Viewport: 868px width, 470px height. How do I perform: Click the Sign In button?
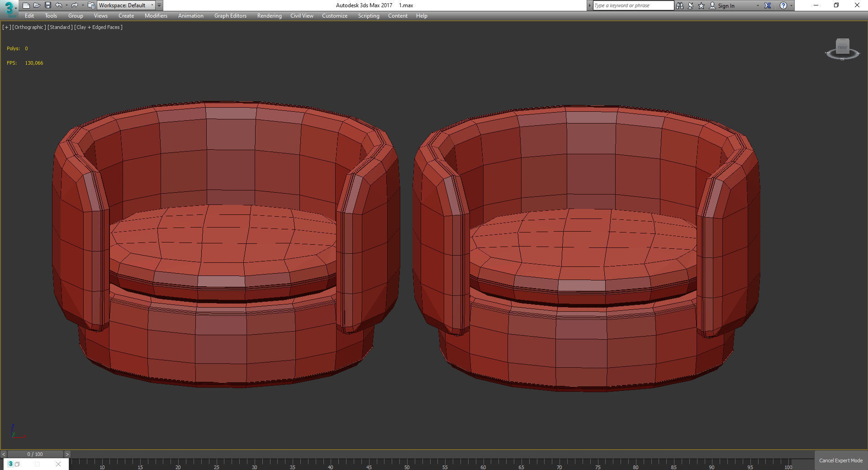click(x=721, y=5)
